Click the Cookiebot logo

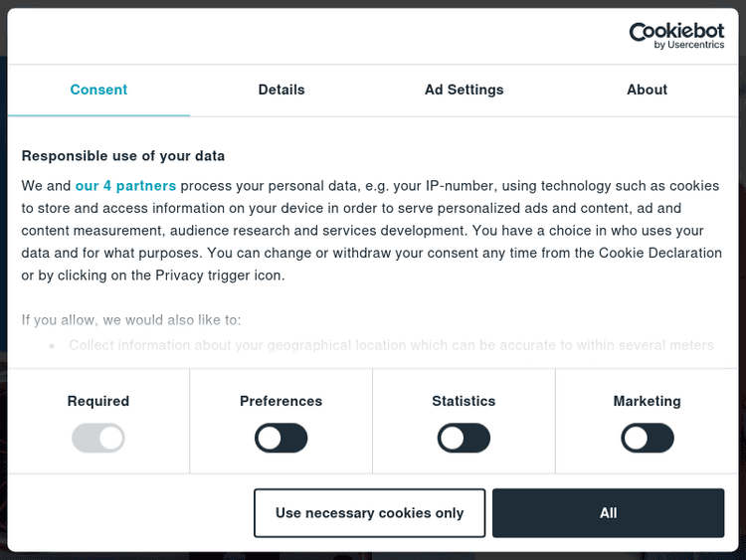(676, 32)
